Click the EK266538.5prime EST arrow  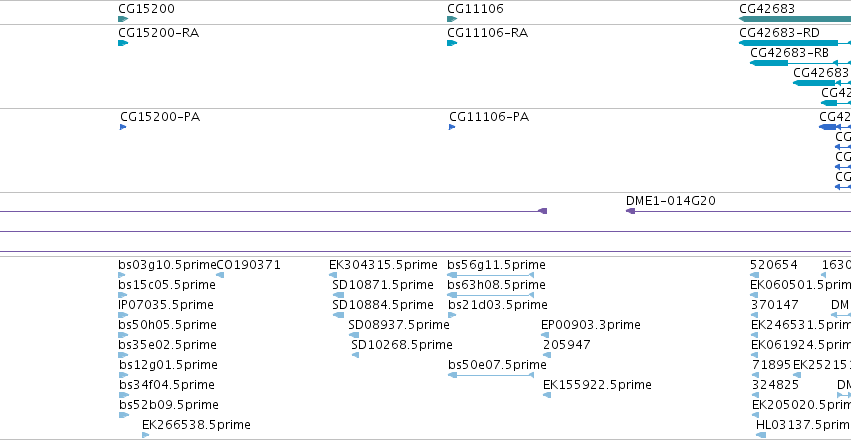(x=145, y=435)
